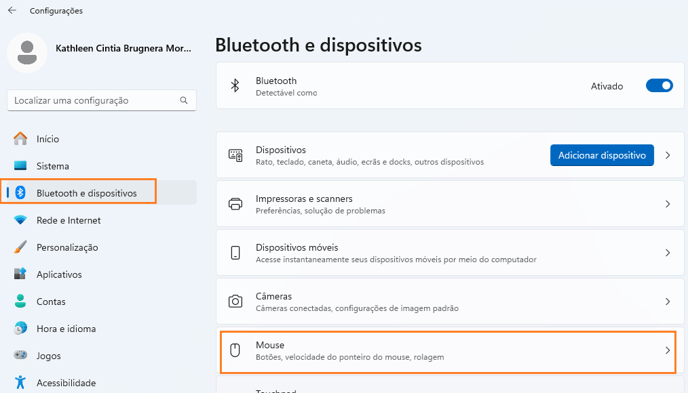Click the Acessibilidade figure icon
688x393 pixels.
click(x=20, y=382)
